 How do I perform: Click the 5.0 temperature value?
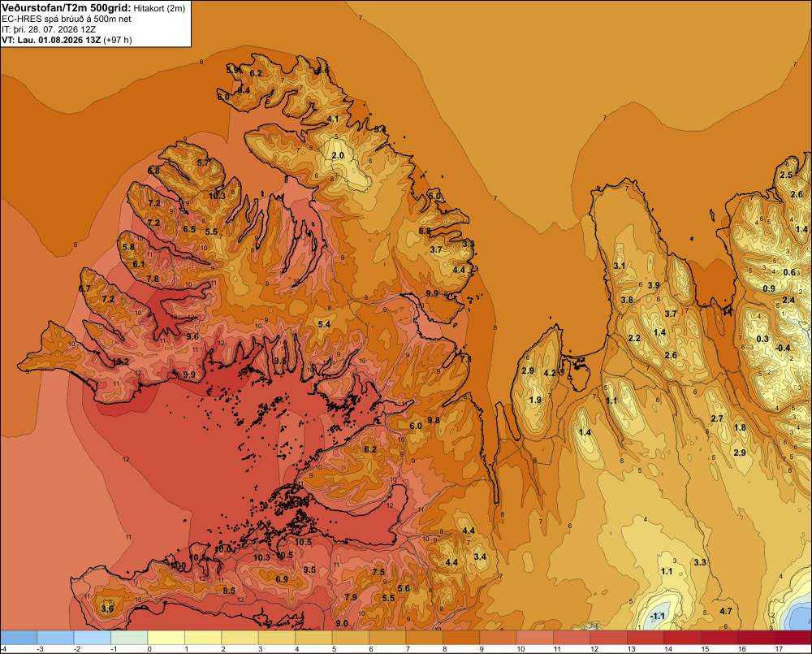point(434,196)
